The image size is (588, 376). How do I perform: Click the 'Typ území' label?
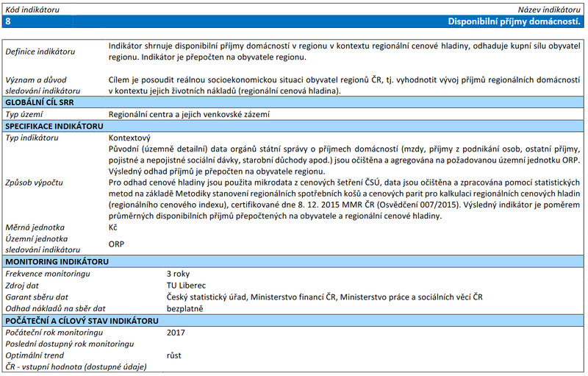pos(24,115)
